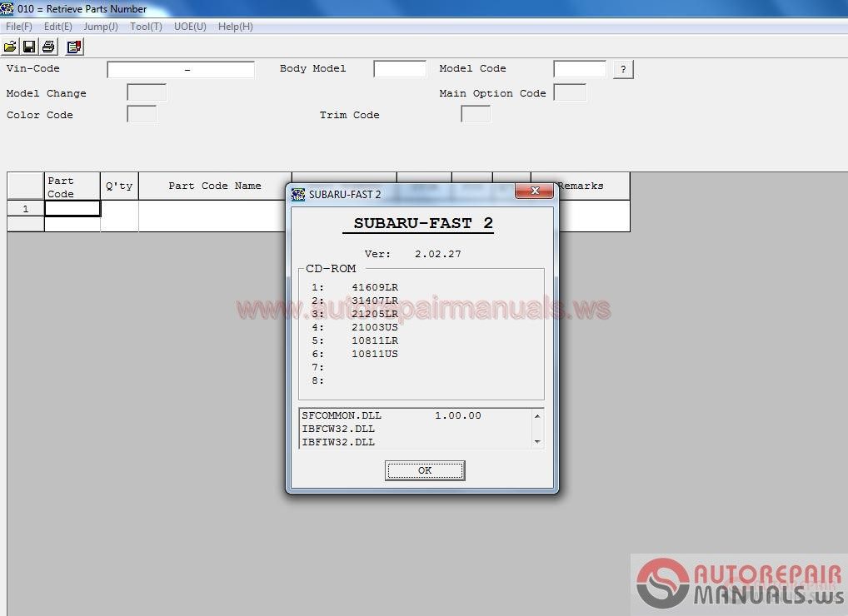Click the SUBARU-FAST 2 heading text

(x=423, y=223)
